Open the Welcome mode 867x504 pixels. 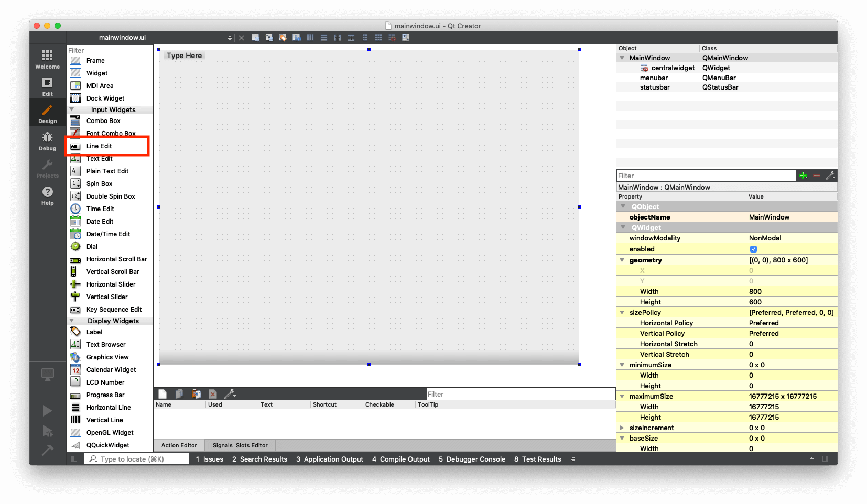tap(47, 59)
